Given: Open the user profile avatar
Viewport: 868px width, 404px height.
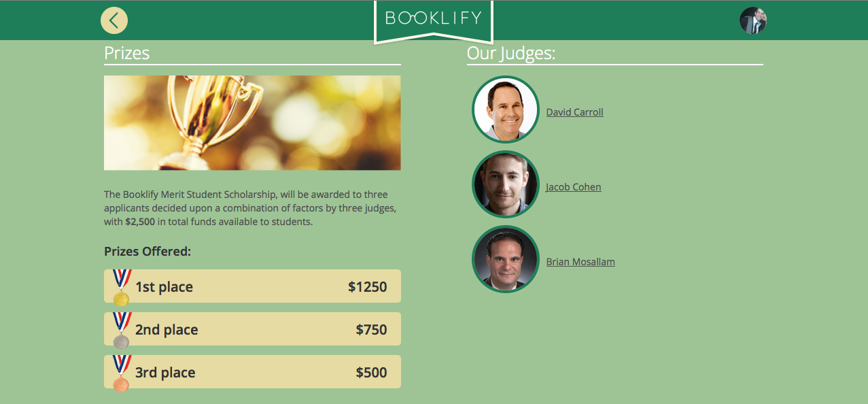Looking at the screenshot, I should click(x=752, y=20).
